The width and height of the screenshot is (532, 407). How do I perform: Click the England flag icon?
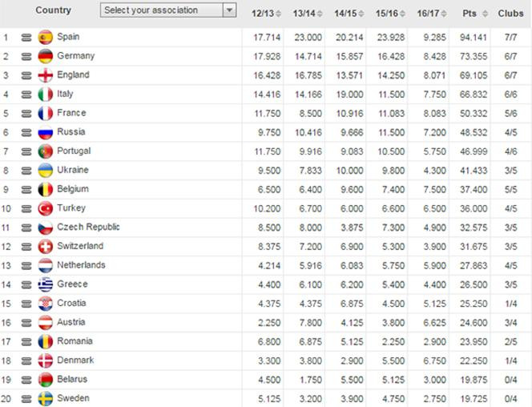click(45, 75)
